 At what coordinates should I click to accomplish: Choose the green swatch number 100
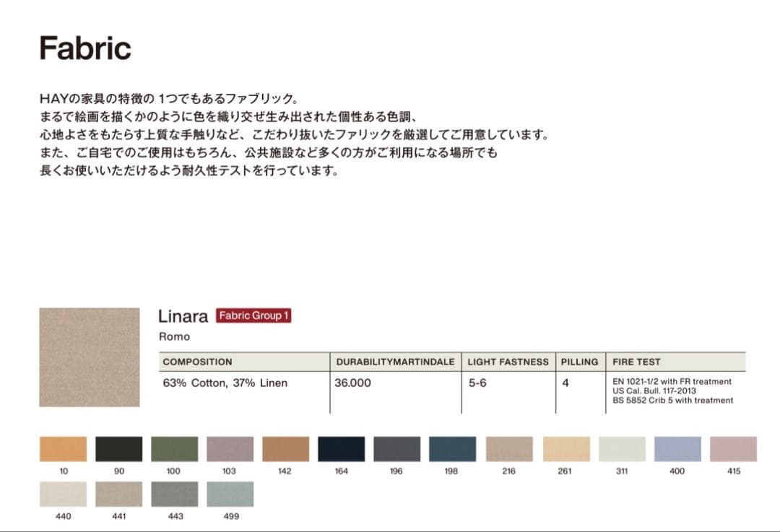pos(174,449)
